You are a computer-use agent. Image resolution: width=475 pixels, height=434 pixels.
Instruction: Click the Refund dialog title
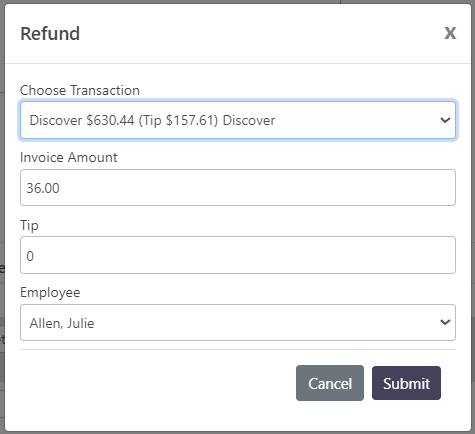[x=50, y=34]
